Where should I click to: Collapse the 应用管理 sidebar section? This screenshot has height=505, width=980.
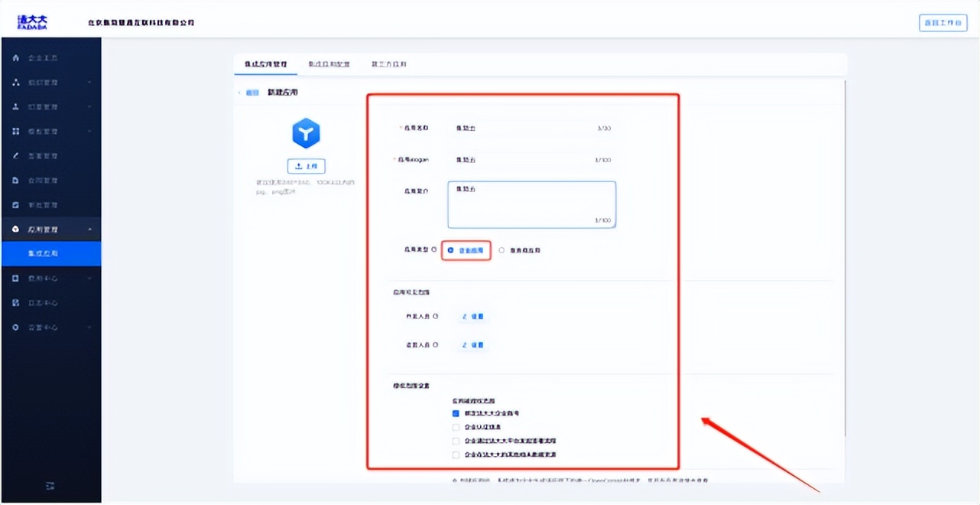click(x=92, y=229)
